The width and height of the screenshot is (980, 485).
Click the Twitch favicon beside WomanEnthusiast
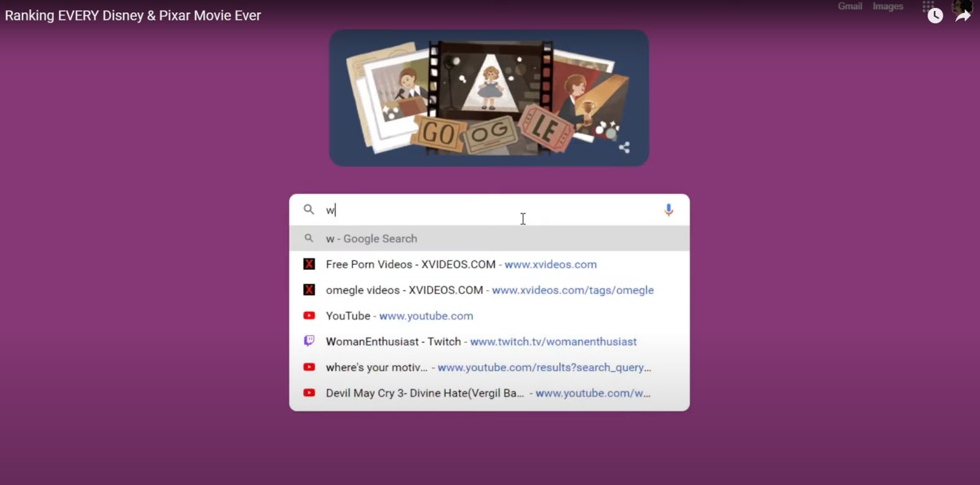(x=309, y=341)
